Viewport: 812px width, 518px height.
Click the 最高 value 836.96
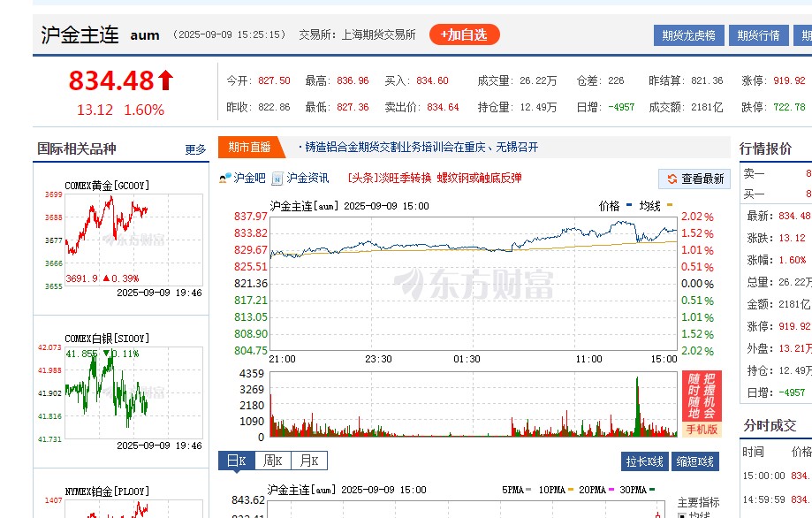(353, 80)
